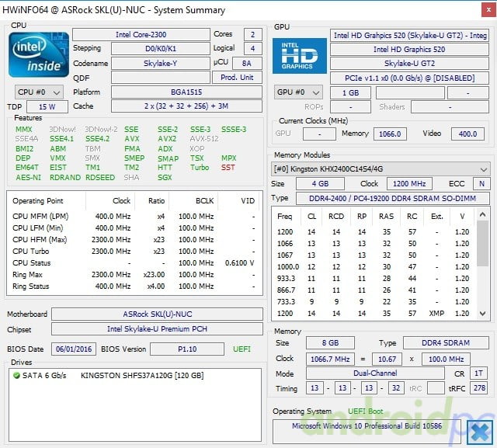Screen dimensions: 497x448
Task: Click the CPU Status VID 0.6100 V value
Action: 239,263
